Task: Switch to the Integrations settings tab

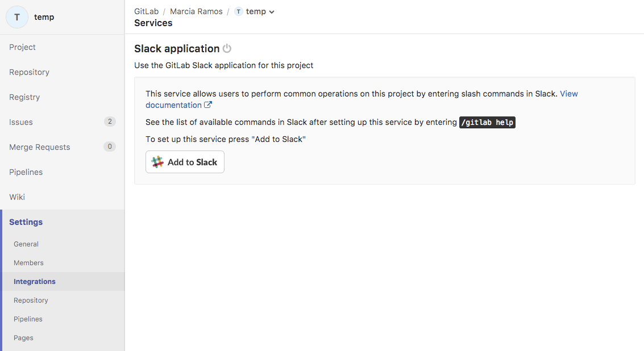Action: click(35, 281)
